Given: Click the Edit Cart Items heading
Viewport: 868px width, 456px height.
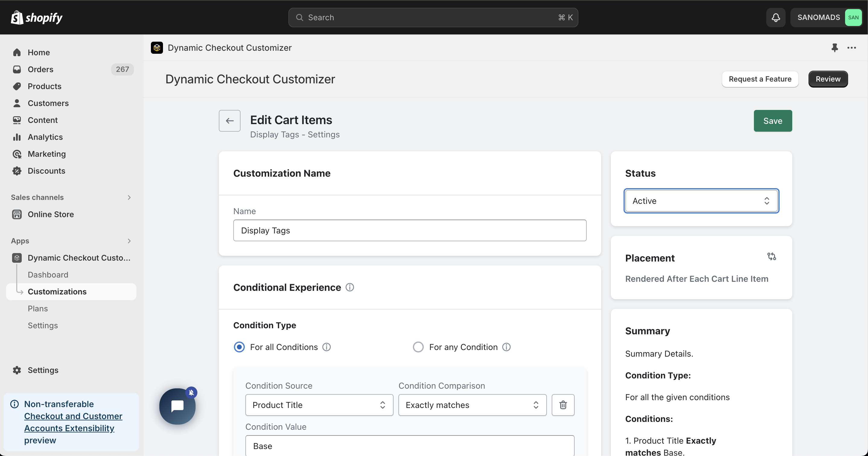Looking at the screenshot, I should [x=291, y=120].
